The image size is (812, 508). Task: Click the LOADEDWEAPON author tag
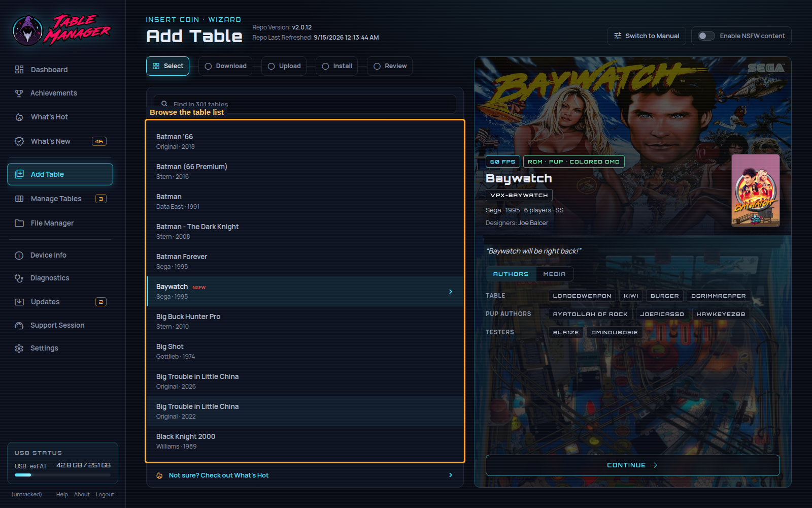point(582,296)
